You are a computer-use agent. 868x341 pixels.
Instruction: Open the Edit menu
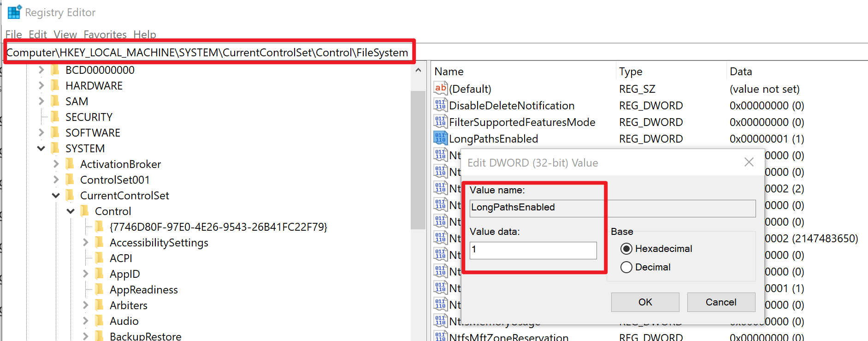point(38,35)
